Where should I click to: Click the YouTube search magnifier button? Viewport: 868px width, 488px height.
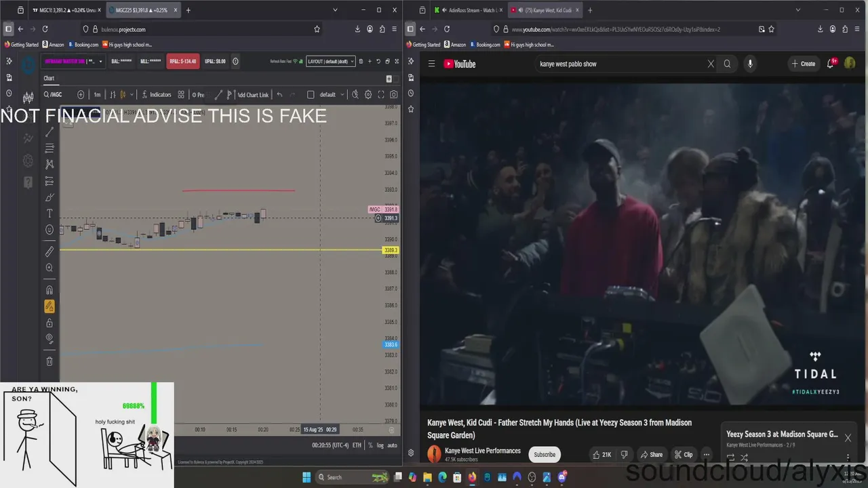click(727, 64)
